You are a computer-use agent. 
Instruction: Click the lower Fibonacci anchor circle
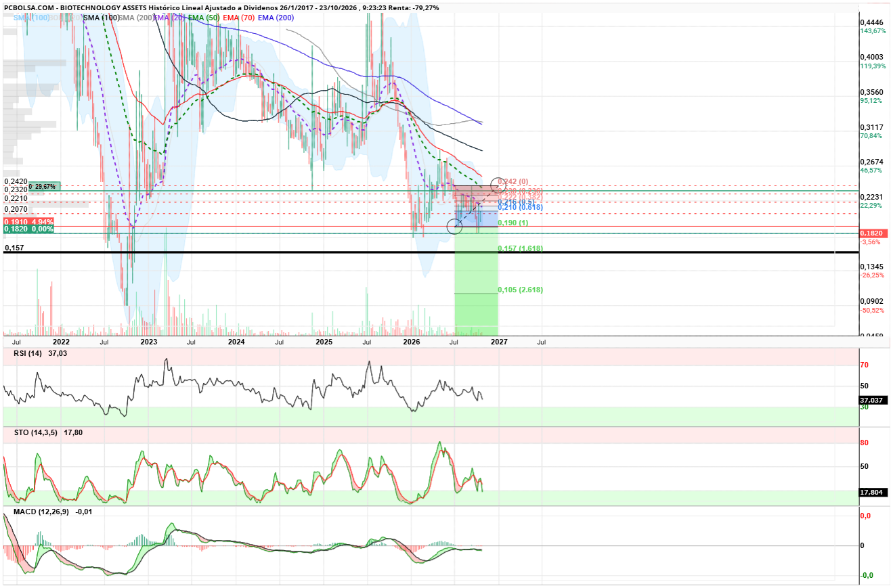click(x=454, y=227)
